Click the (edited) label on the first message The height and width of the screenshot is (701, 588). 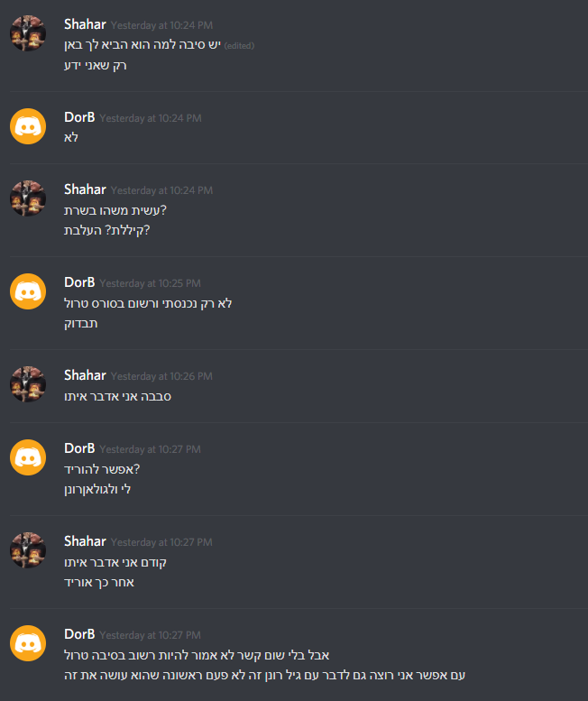pyautogui.click(x=239, y=46)
